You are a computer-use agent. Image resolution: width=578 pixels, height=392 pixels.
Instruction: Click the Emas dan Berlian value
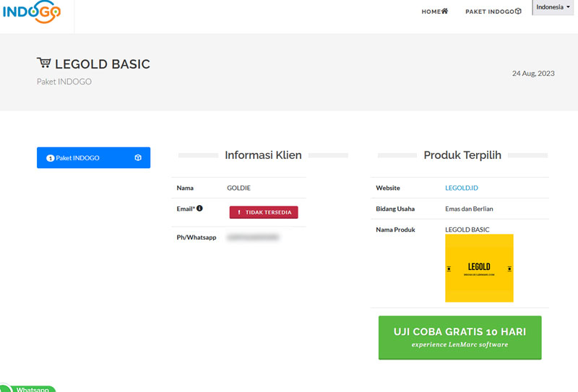coord(469,209)
